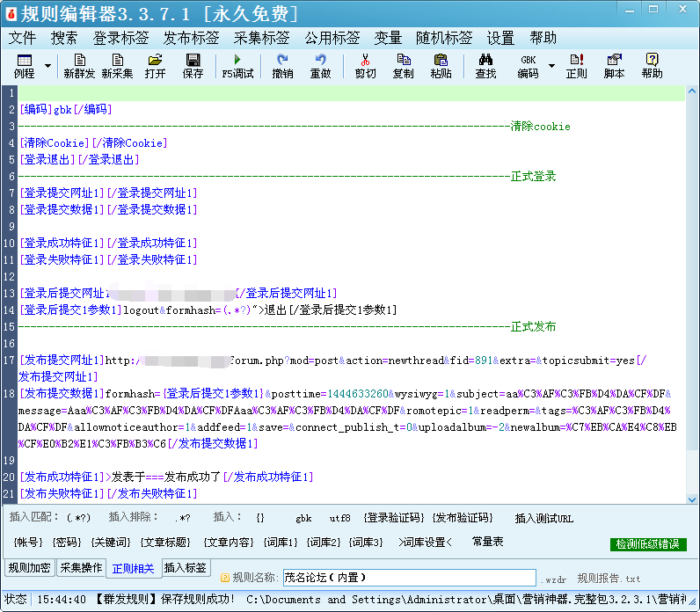Click the app logo icon in title bar
This screenshot has width=700, height=612.
click(11, 14)
